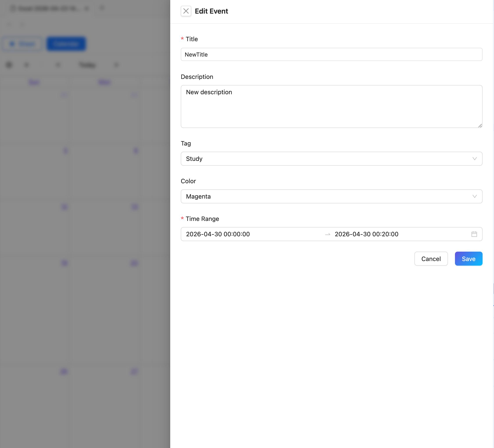494x448 pixels.
Task: Click the NewTitle title input field
Action: pyautogui.click(x=331, y=54)
